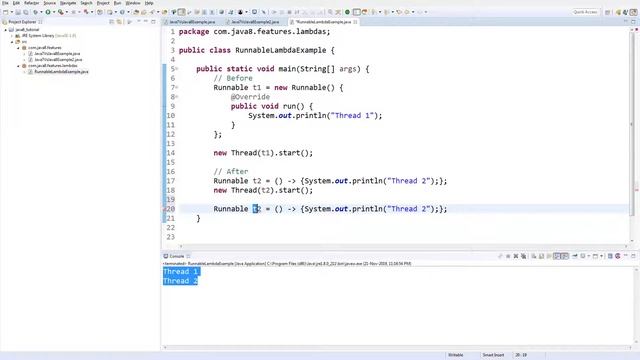The width and height of the screenshot is (640, 360).
Task: Select Java7VsJava8Example2.java in Project Explorer
Action: tap(58, 60)
